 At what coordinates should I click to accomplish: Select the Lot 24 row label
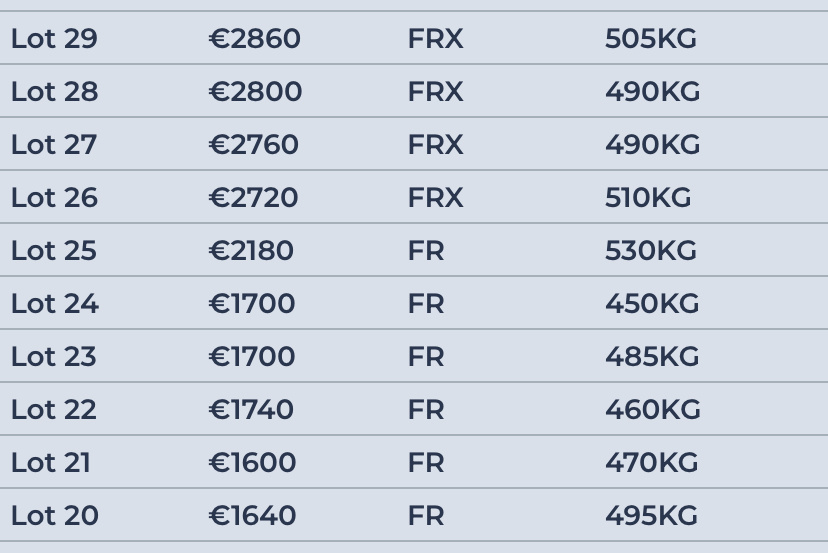(54, 303)
